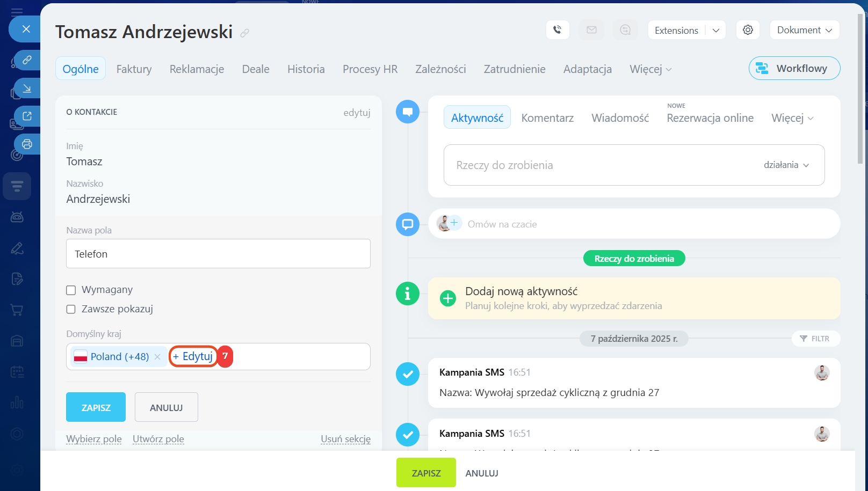
Task: Start a phone call with the handset icon
Action: 558,30
